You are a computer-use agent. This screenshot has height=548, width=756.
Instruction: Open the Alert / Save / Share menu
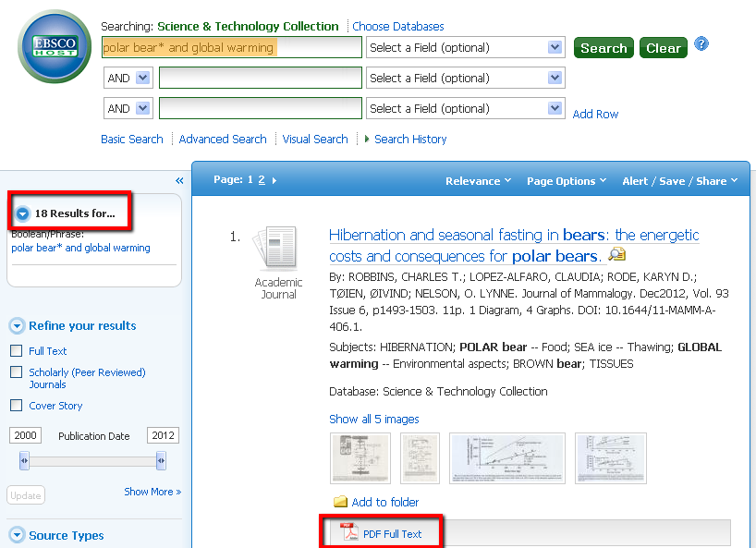[x=679, y=181]
